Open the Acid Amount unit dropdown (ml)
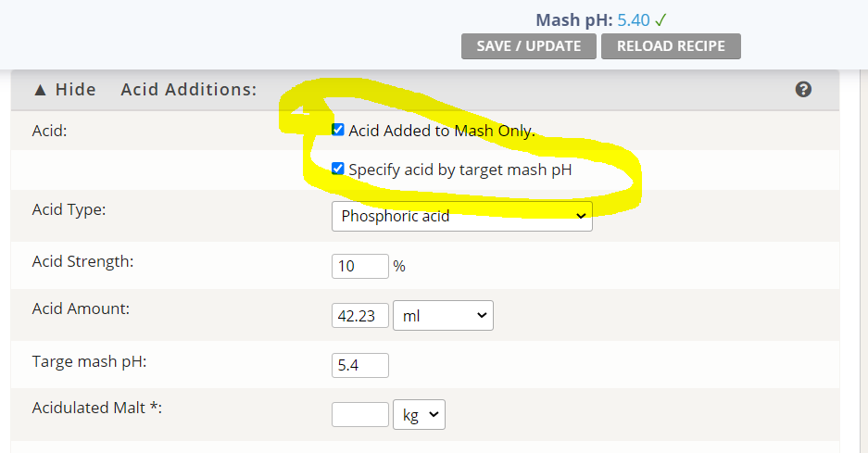The image size is (868, 453). [x=443, y=315]
